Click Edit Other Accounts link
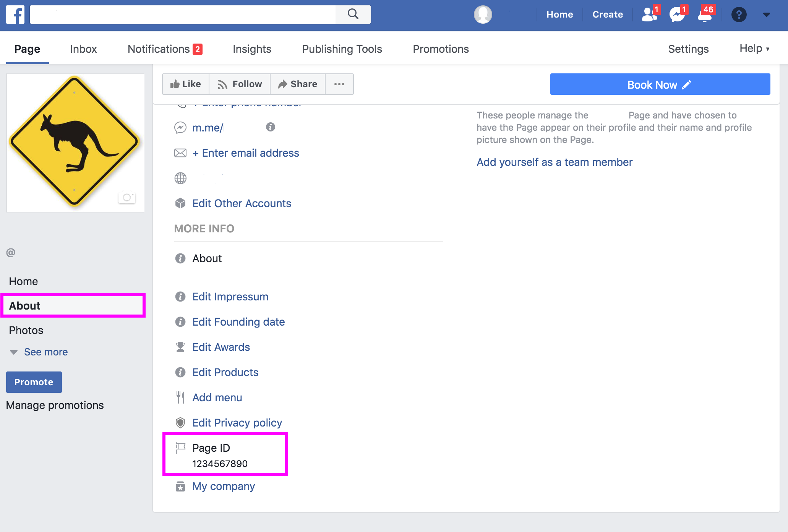The image size is (788, 532). click(x=242, y=203)
